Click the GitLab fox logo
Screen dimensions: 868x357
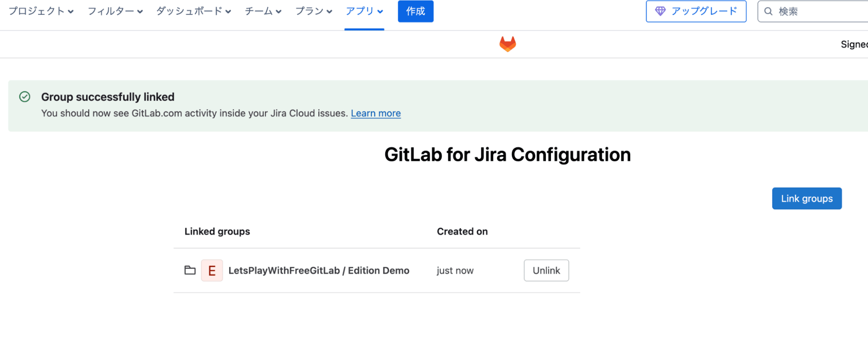point(507,44)
